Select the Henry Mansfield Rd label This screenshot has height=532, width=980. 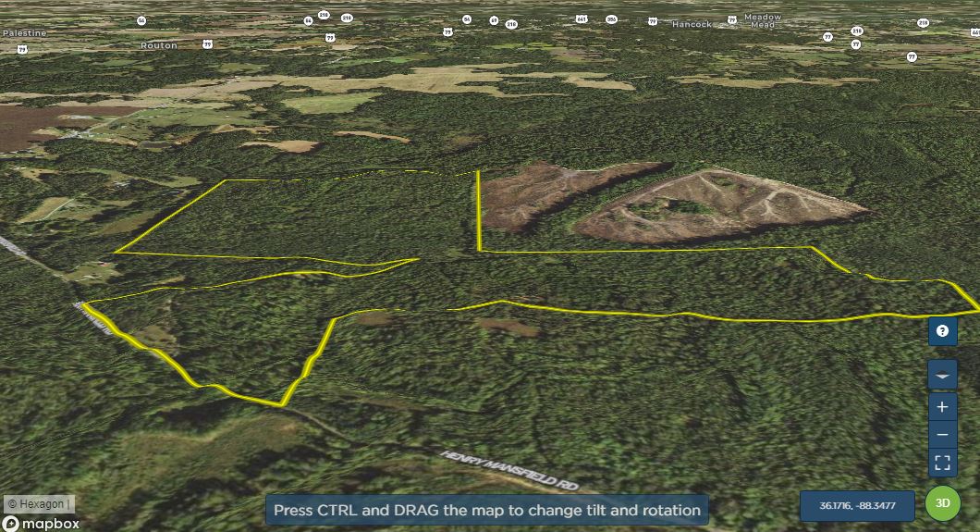pyautogui.click(x=509, y=471)
